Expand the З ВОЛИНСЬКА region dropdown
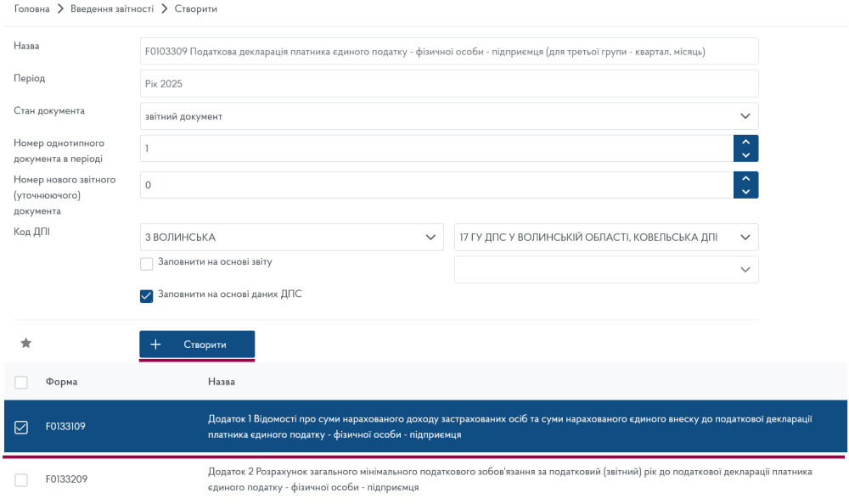 291,238
